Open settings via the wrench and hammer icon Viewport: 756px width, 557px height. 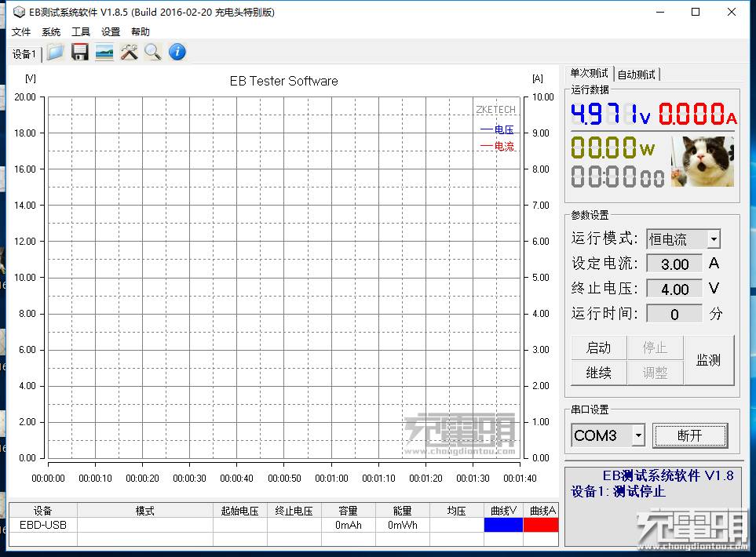pyautogui.click(x=129, y=52)
